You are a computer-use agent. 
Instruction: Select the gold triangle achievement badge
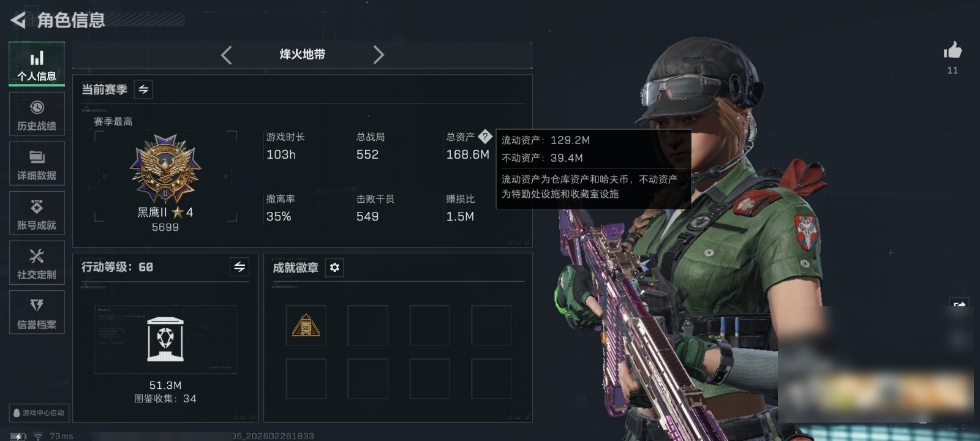306,325
